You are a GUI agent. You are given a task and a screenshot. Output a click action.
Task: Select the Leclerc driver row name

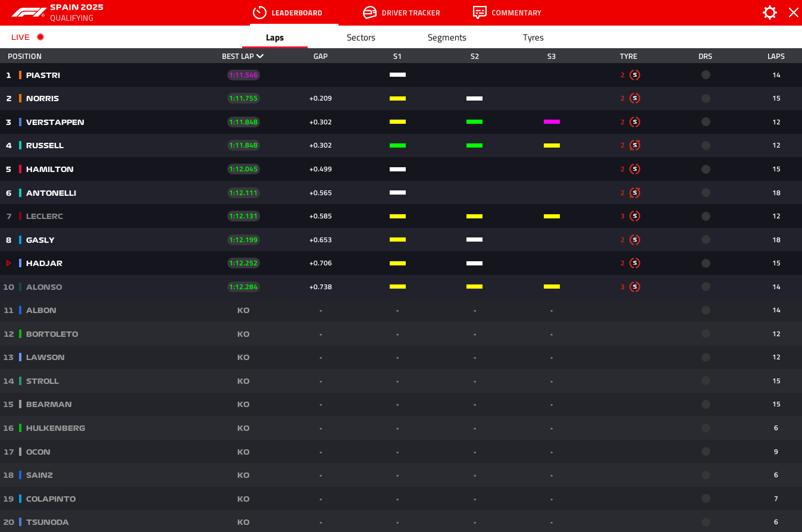tap(45, 216)
